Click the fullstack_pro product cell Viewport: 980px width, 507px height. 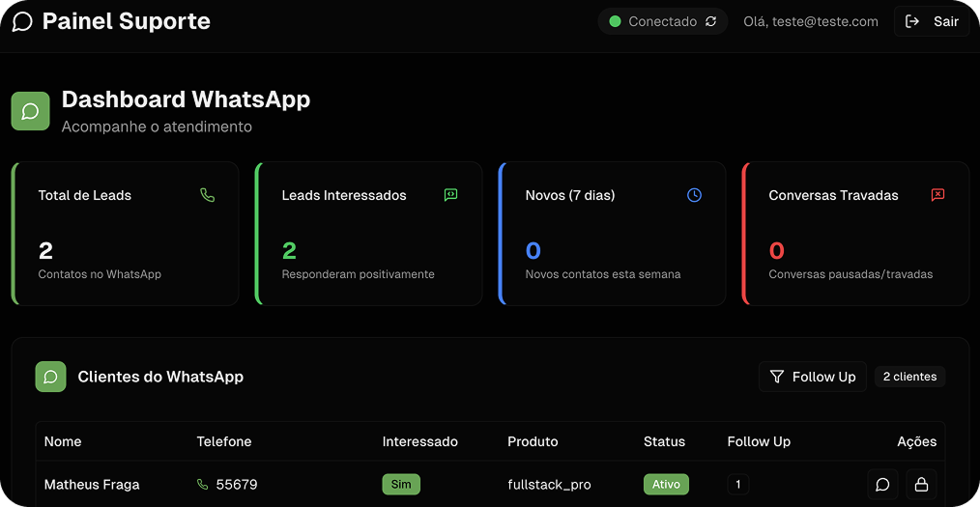click(x=549, y=485)
